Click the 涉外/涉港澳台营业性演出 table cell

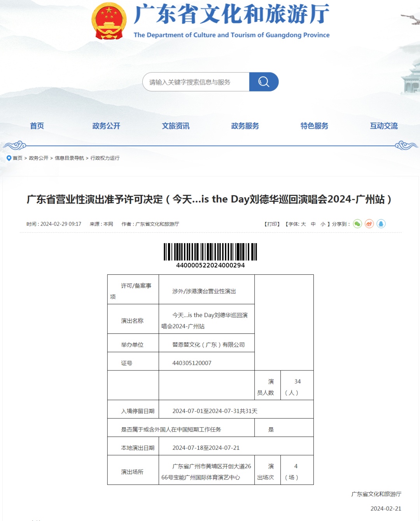[206, 289]
